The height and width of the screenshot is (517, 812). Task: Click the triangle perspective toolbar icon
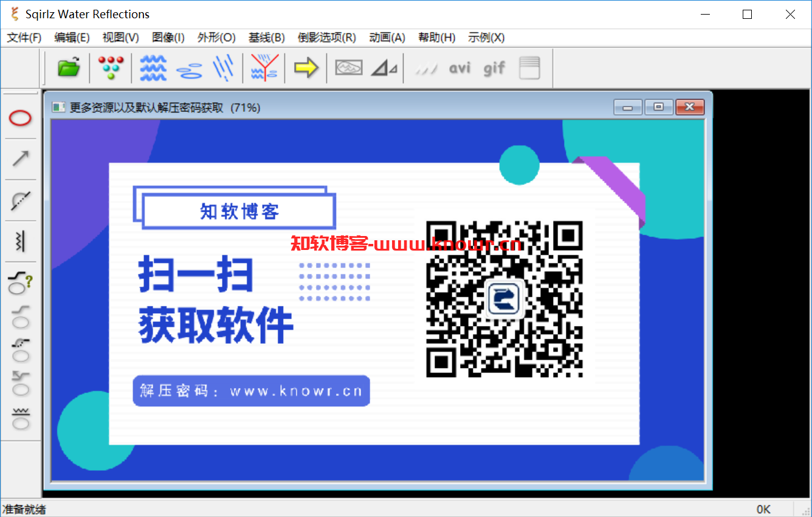tap(384, 68)
